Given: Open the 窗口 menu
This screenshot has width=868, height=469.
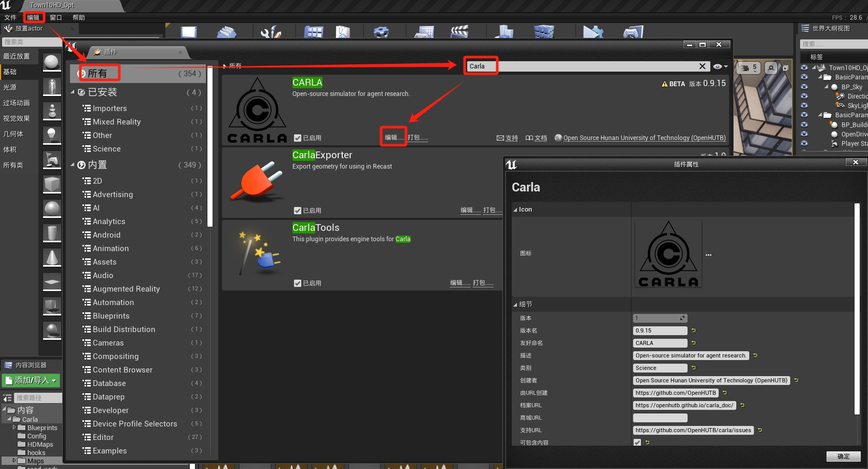Looking at the screenshot, I should tap(56, 18).
